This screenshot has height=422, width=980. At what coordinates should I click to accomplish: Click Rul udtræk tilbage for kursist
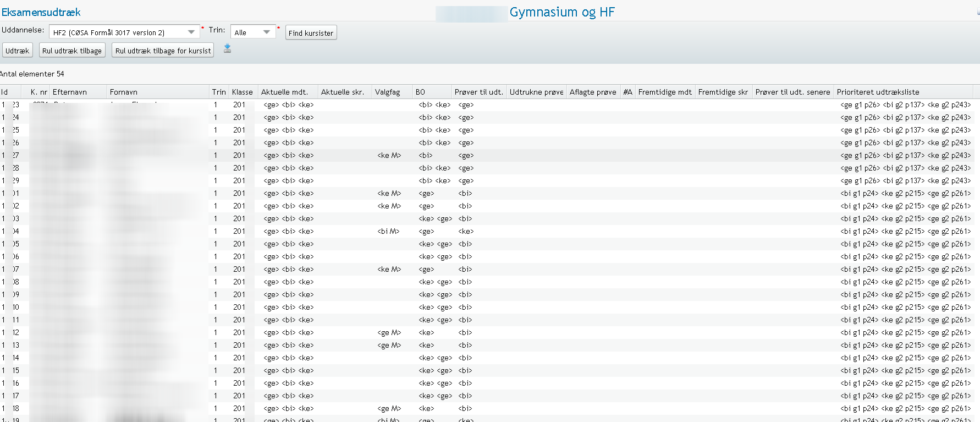point(163,51)
